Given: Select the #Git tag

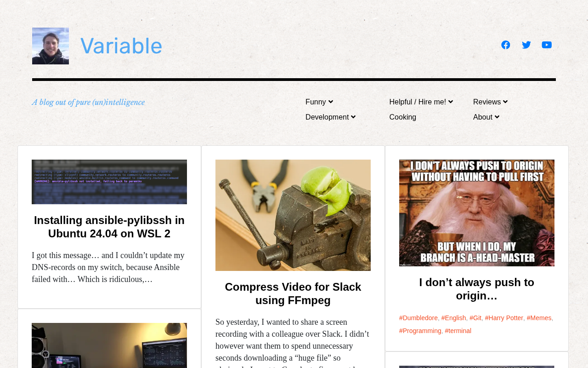Looking at the screenshot, I should (x=475, y=318).
